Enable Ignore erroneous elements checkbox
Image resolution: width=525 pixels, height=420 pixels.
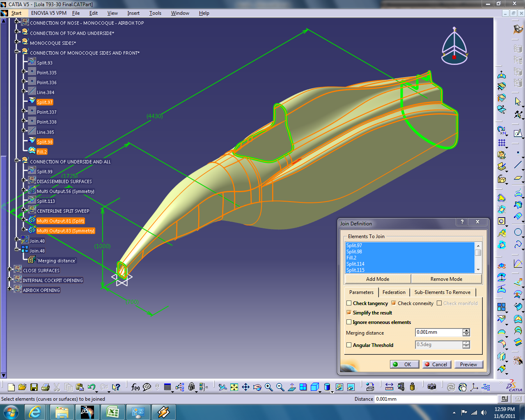coord(349,322)
